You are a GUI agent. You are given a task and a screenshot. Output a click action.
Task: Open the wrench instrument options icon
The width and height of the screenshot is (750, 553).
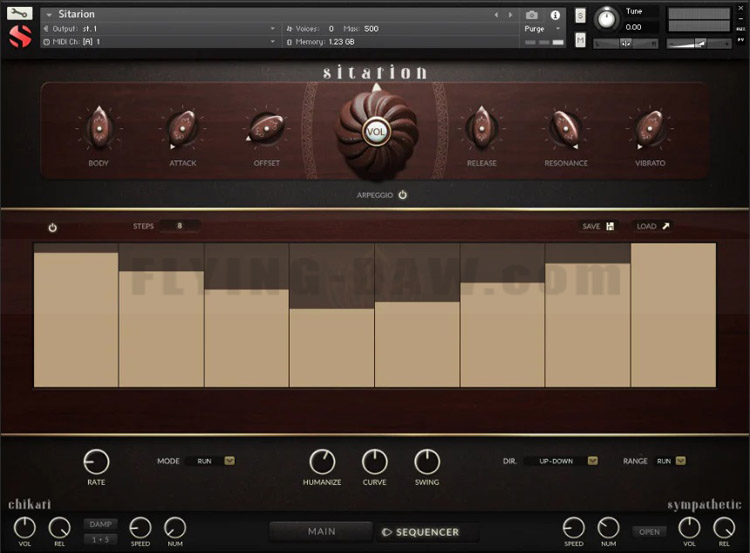coord(20,13)
